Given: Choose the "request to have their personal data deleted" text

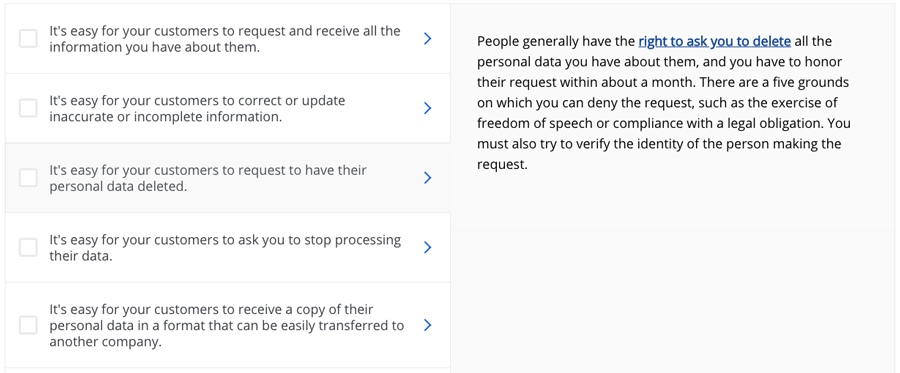Looking at the screenshot, I should coord(208,178).
